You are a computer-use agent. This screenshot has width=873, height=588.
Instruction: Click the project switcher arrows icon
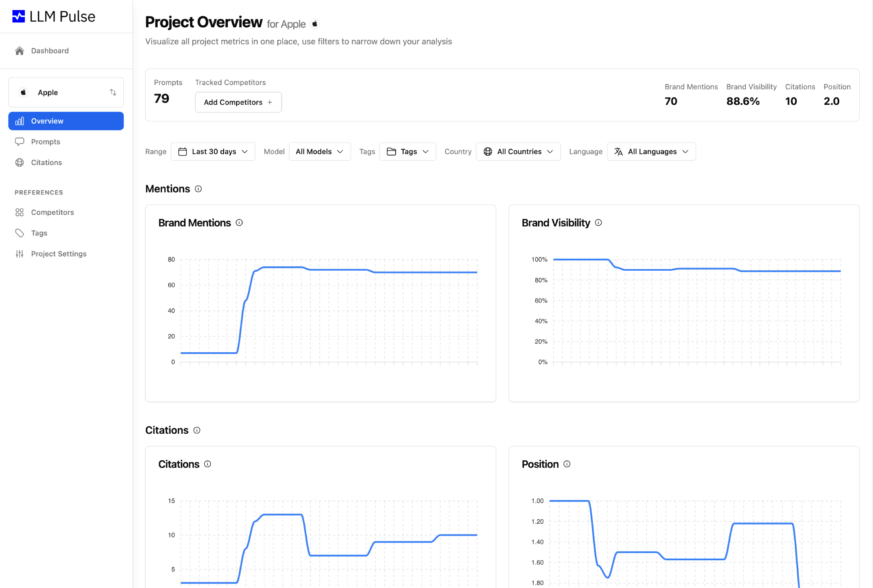(x=113, y=92)
